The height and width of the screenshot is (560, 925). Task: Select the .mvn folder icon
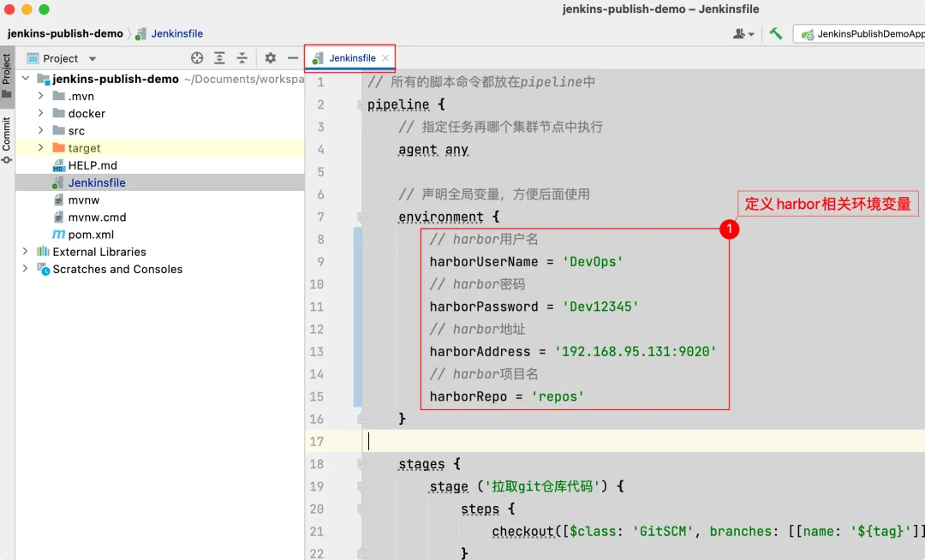58,96
